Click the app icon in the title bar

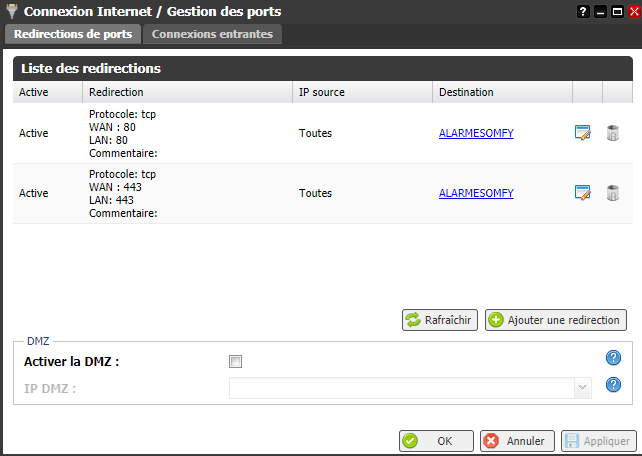12,11
